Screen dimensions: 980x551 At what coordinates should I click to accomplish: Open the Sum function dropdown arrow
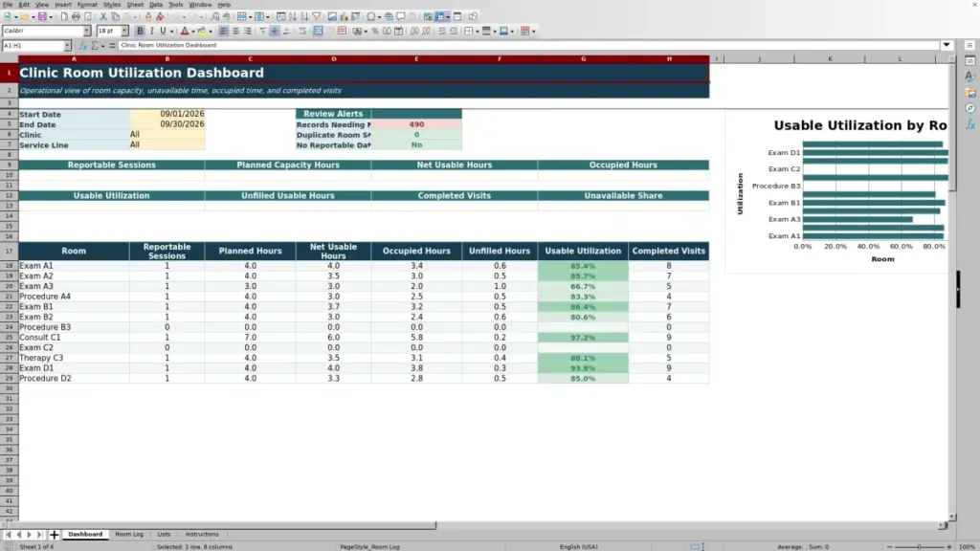[x=102, y=46]
